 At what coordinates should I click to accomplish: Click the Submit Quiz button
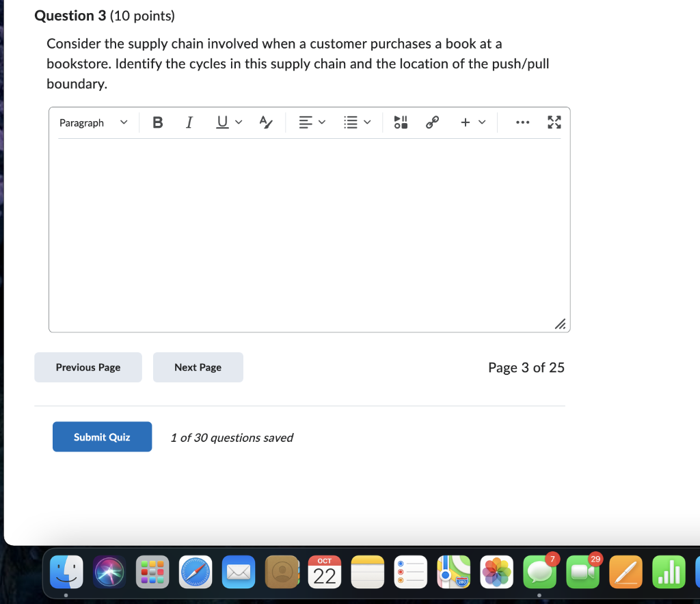coord(103,436)
